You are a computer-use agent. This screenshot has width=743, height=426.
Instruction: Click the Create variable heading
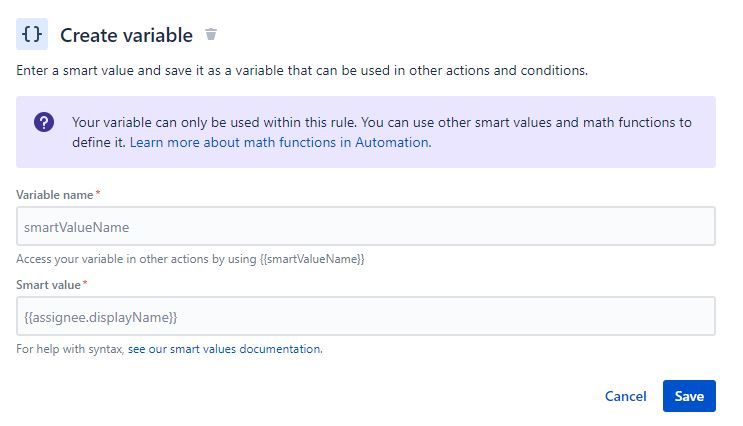tap(127, 35)
